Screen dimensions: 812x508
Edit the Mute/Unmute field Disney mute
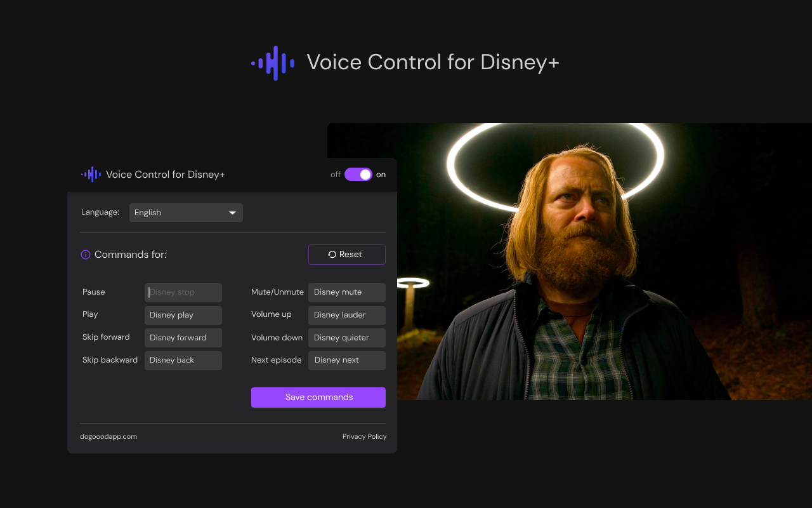click(x=347, y=292)
